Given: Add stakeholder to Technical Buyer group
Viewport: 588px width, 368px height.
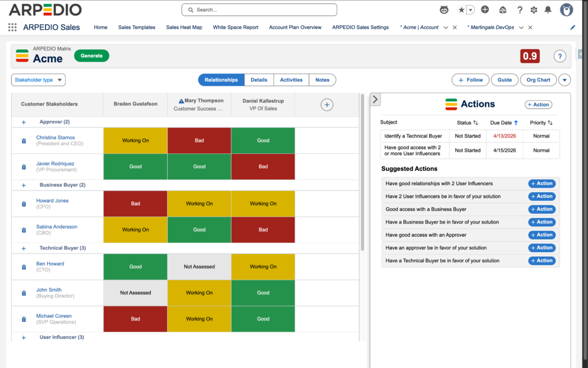Looking at the screenshot, I should click(x=24, y=248).
